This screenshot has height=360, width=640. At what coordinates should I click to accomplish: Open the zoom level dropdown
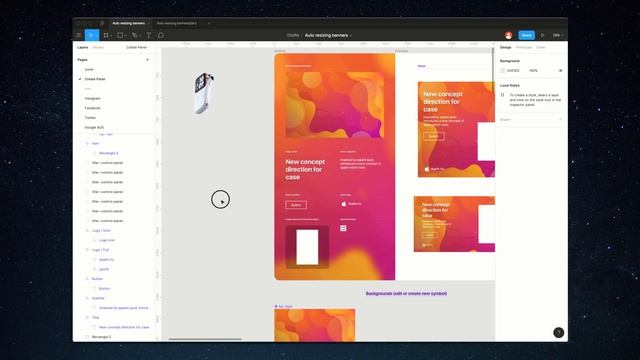coord(558,36)
